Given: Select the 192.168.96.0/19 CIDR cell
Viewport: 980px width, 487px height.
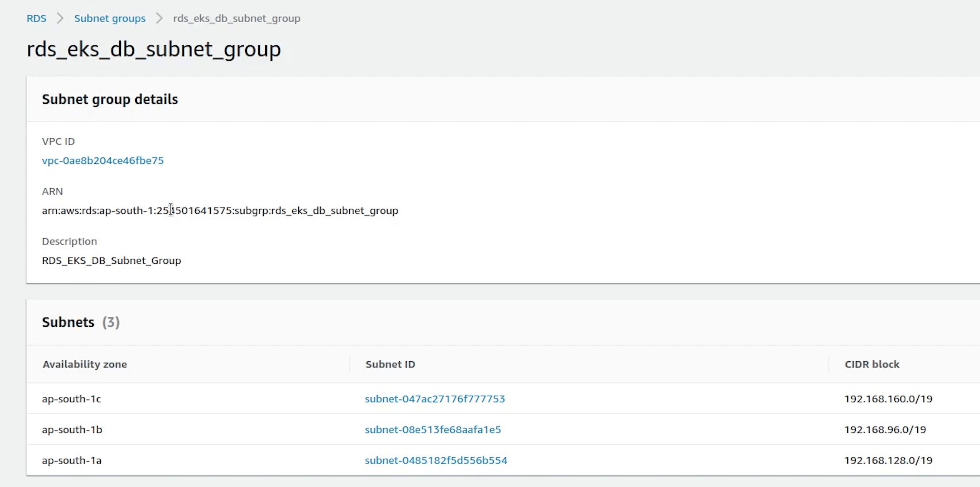Looking at the screenshot, I should pos(885,430).
